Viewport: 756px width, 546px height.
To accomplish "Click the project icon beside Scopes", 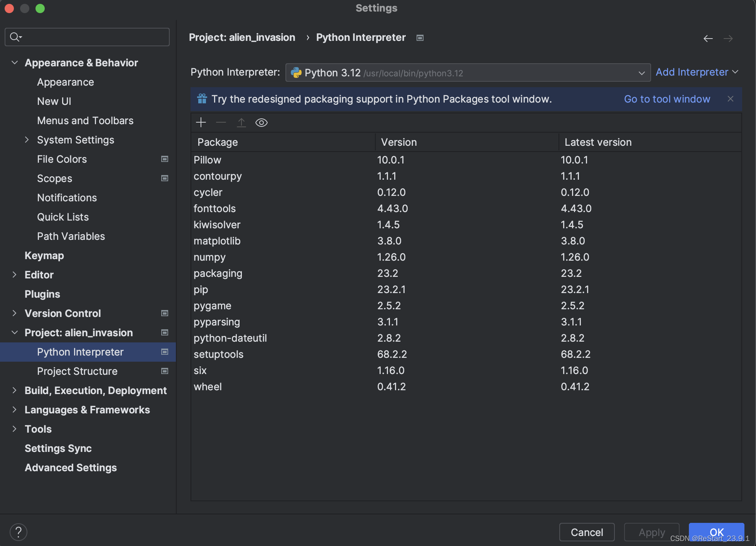I will (x=165, y=178).
